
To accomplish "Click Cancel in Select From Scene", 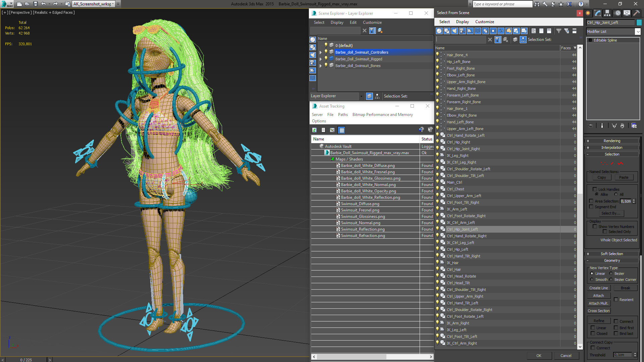I will [566, 356].
